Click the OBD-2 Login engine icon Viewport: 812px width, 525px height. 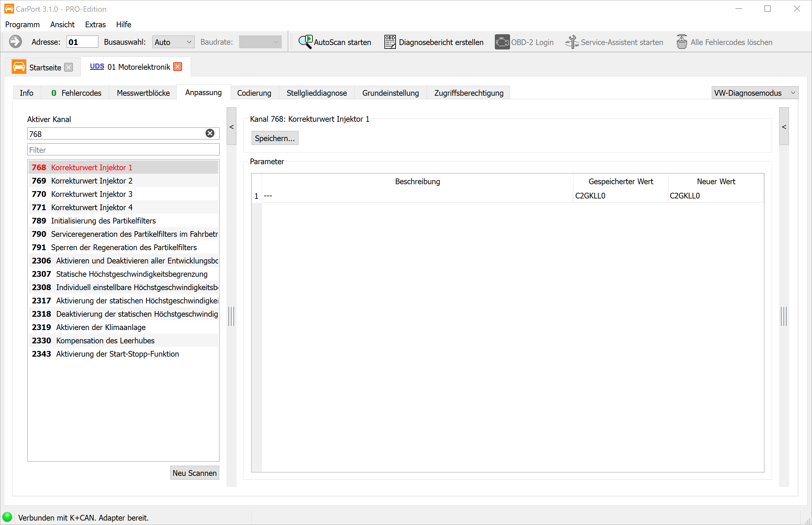tap(502, 42)
